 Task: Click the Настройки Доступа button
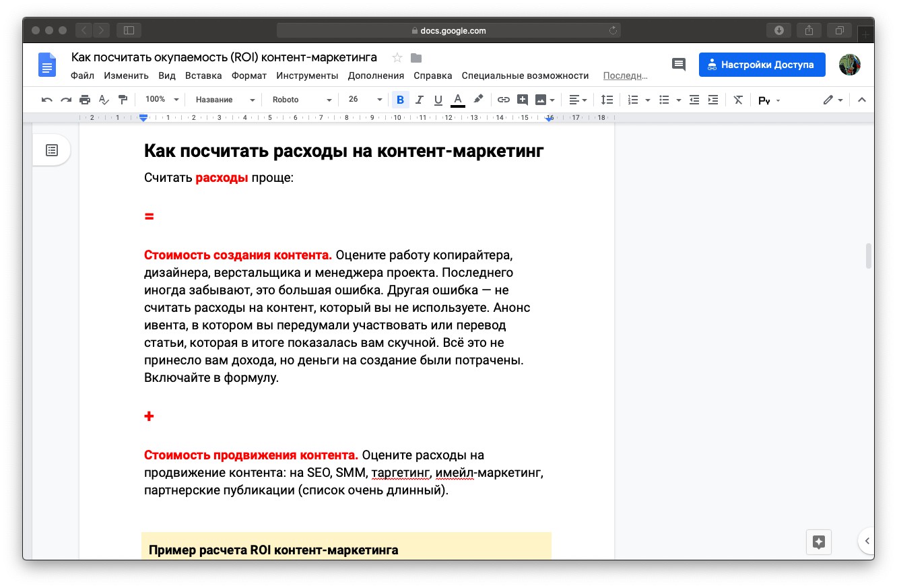coord(762,65)
